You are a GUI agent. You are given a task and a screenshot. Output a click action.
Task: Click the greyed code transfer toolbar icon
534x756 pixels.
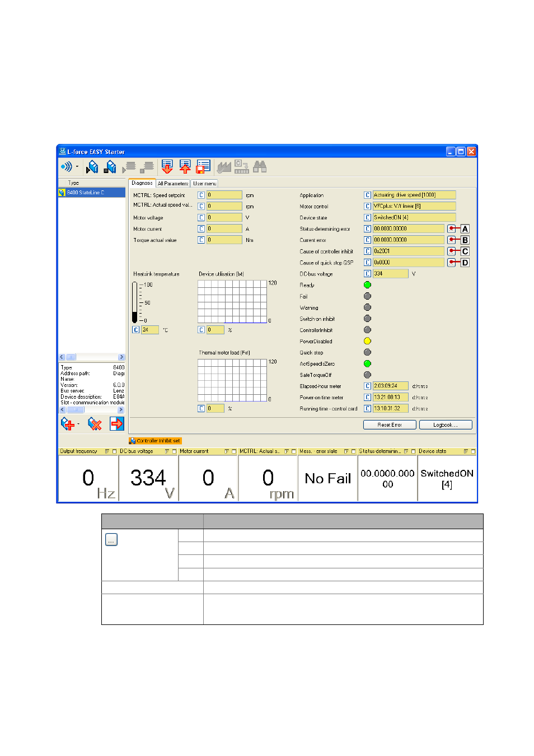[x=241, y=166]
